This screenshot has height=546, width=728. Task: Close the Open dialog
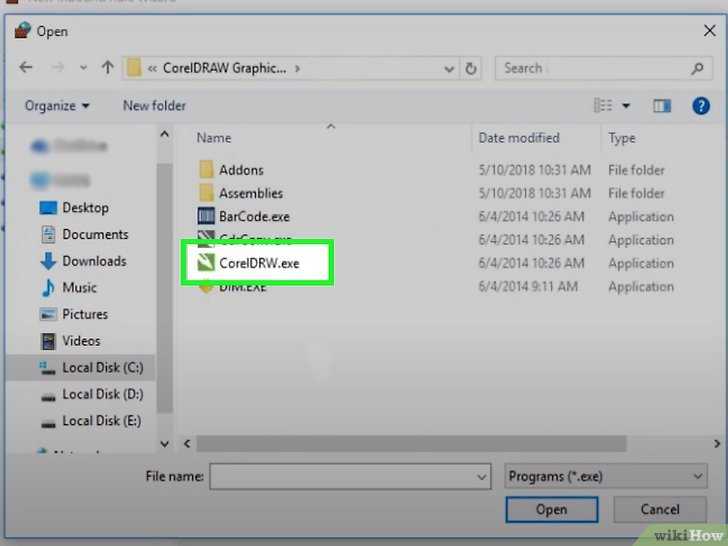709,31
